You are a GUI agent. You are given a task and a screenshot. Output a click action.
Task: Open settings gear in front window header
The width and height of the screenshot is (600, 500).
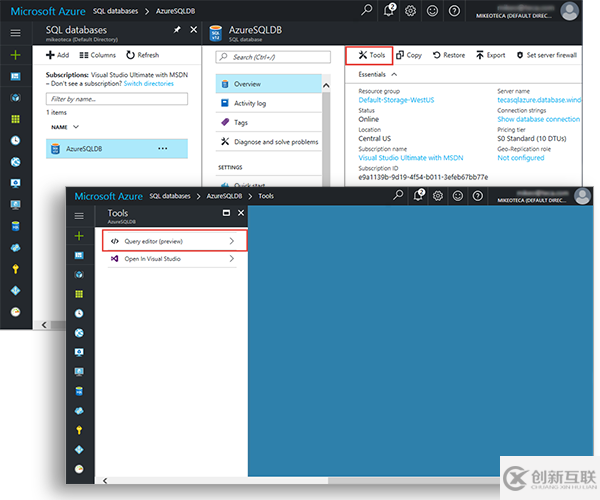point(438,196)
